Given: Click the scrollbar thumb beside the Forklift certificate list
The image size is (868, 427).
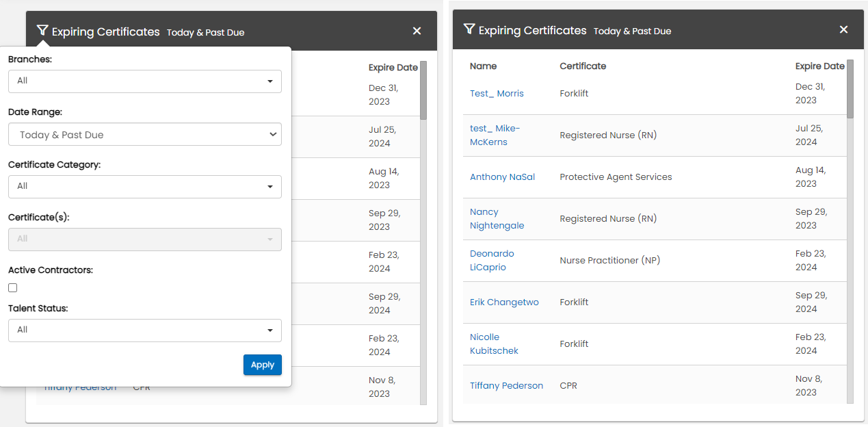Looking at the screenshot, I should click(850, 89).
